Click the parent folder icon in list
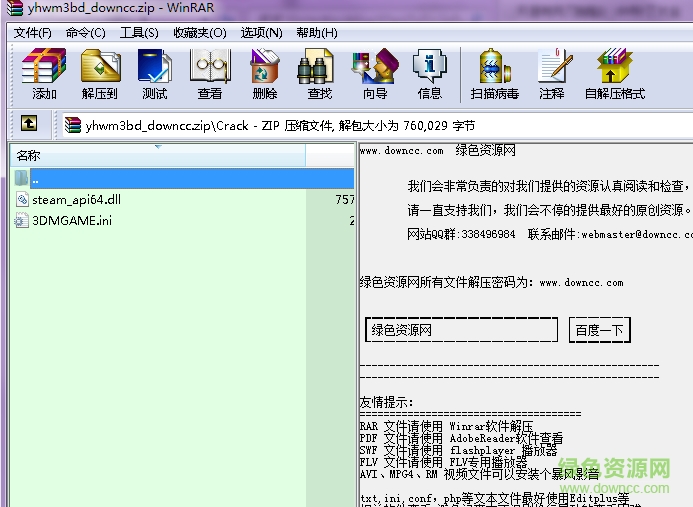 coord(21,178)
